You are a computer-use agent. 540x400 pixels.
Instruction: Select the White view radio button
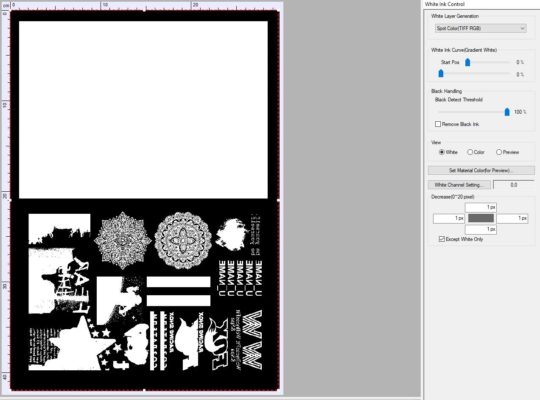pyautogui.click(x=442, y=152)
